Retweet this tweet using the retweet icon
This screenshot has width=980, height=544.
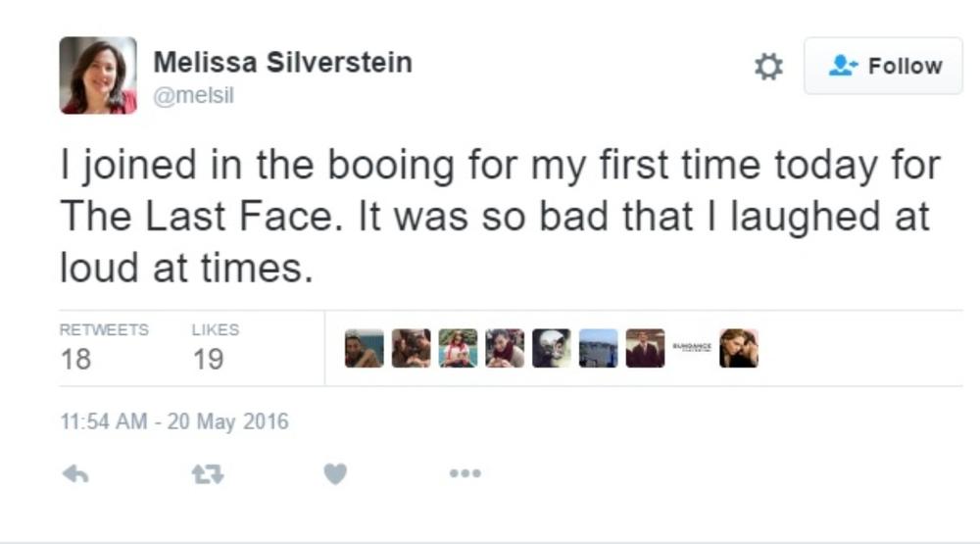click(206, 474)
